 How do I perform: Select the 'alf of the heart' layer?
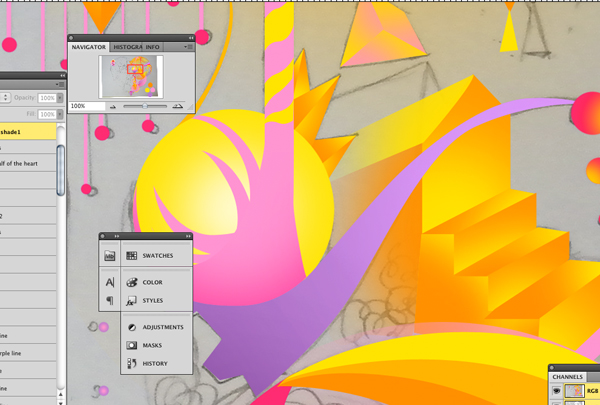(x=28, y=163)
